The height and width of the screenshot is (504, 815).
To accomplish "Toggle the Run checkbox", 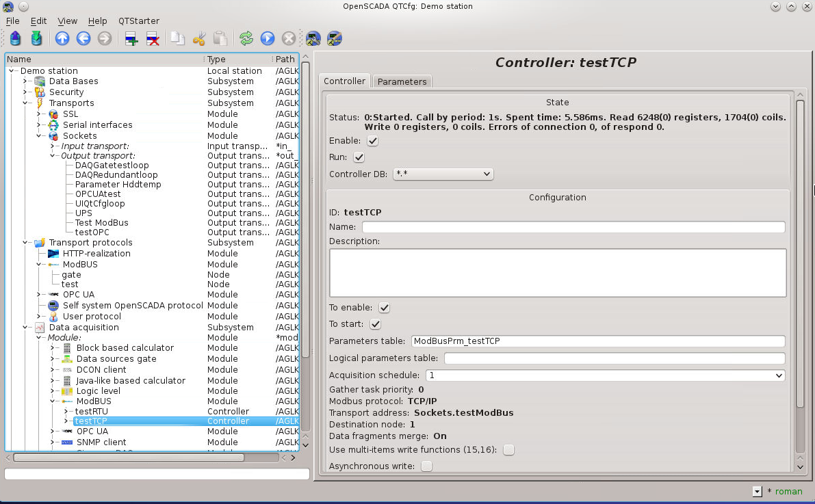I will tap(359, 157).
